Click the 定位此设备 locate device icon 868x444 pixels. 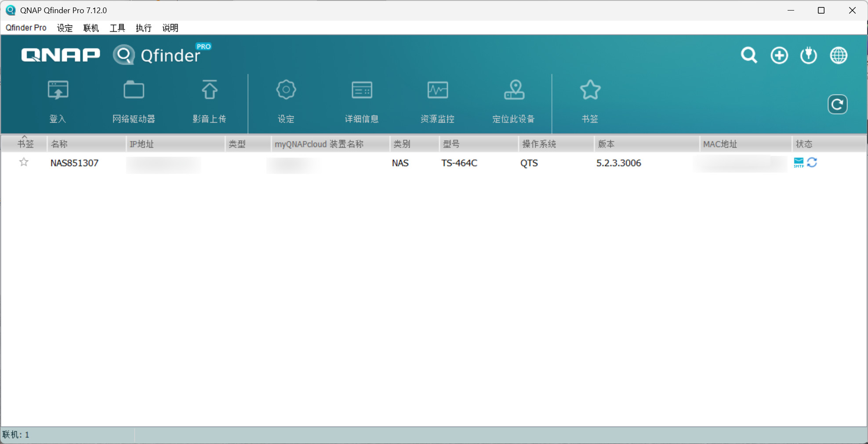[514, 90]
